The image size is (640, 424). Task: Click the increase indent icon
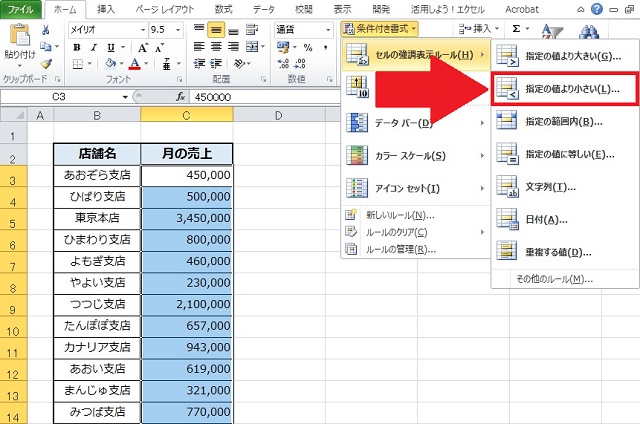(x=216, y=63)
